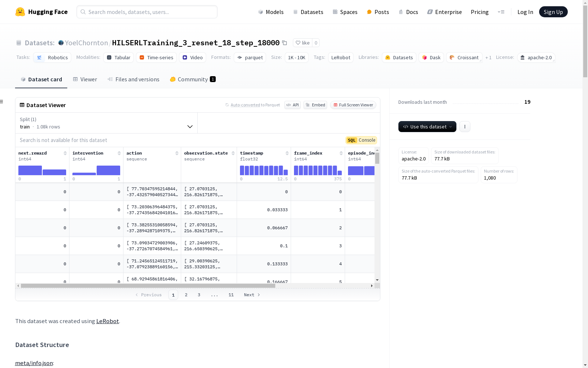Go to Posts in navigation
This screenshot has height=368, width=588.
coord(378,12)
